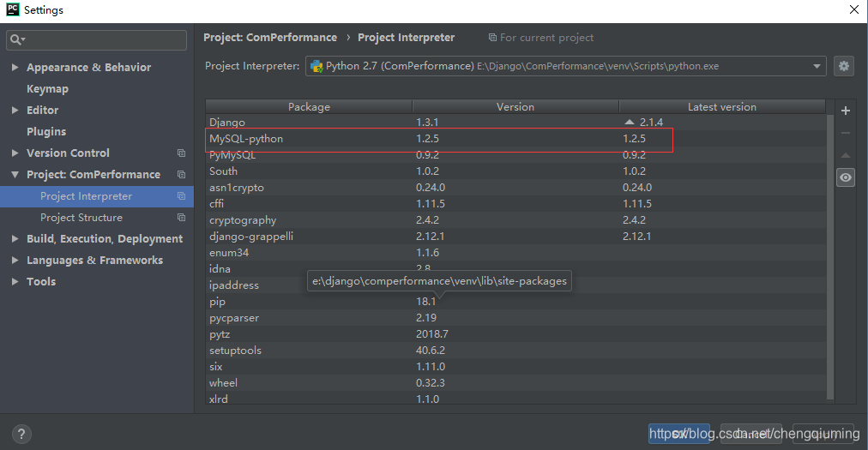Click Project: ComPerformance breadcrumb

click(270, 38)
